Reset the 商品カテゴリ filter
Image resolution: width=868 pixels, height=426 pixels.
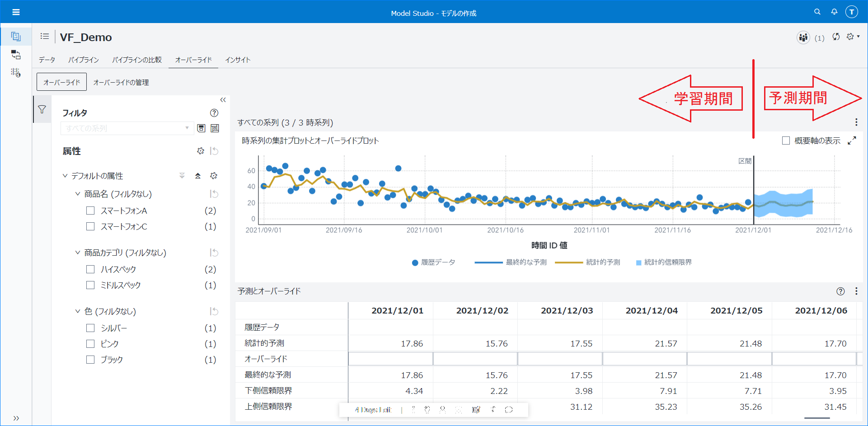[214, 253]
